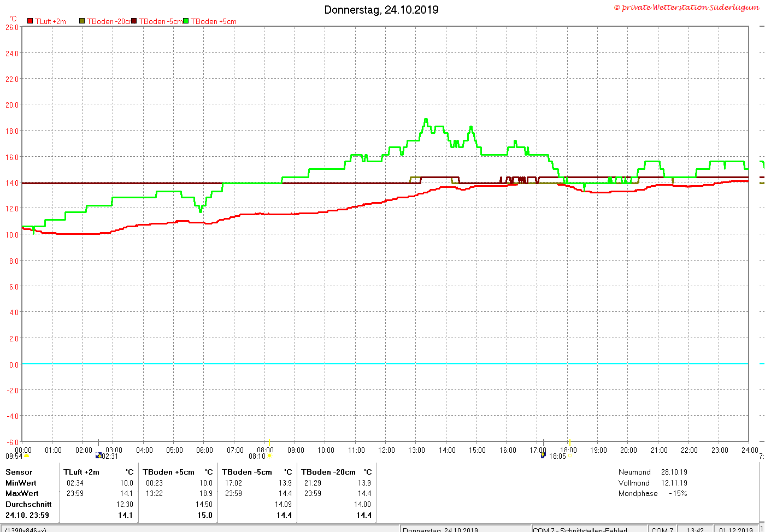Click the dark red TBoden -5cm legend swatch
Viewport: 765px width, 532px height.
(x=134, y=21)
